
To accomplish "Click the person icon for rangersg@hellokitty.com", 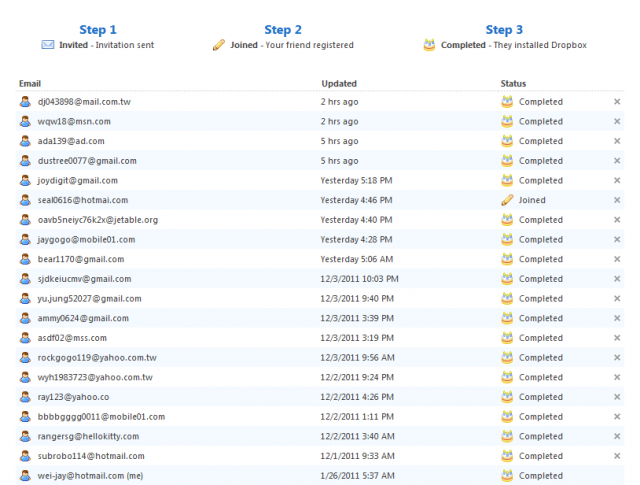I will pos(25,436).
